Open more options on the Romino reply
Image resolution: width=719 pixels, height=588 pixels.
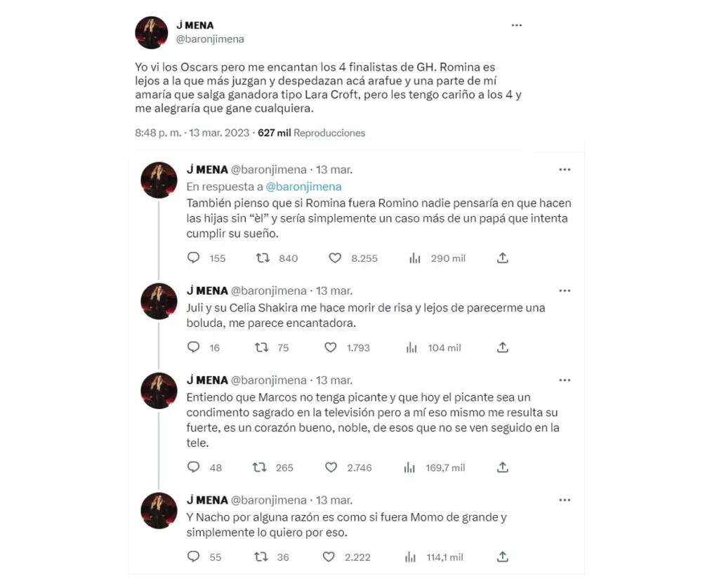564,169
